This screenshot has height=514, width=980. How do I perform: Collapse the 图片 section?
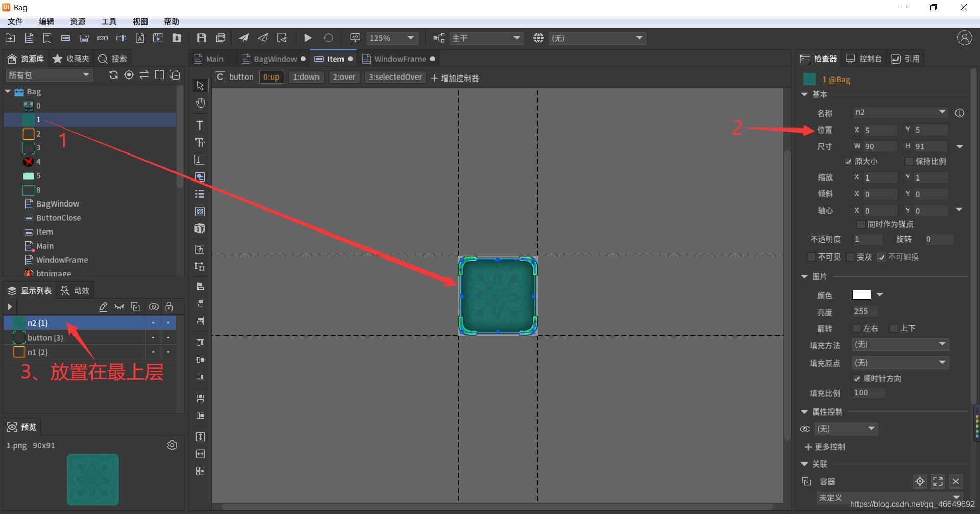point(805,276)
